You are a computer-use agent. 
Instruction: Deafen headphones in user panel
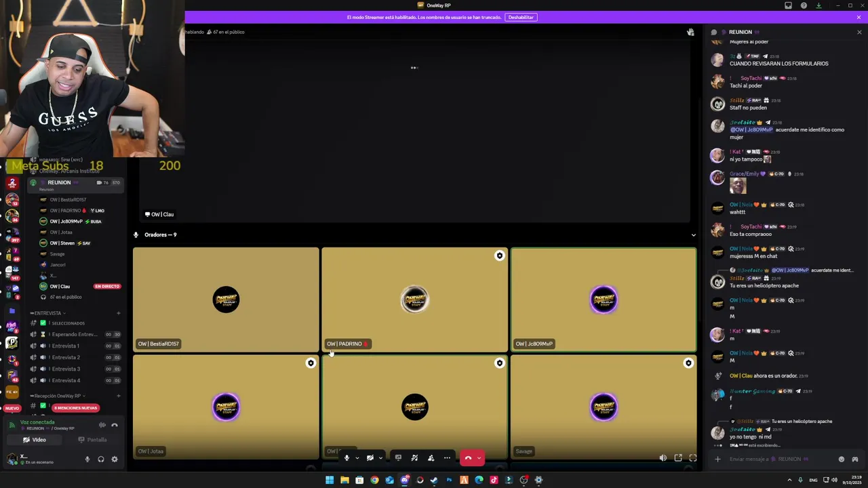tap(100, 459)
